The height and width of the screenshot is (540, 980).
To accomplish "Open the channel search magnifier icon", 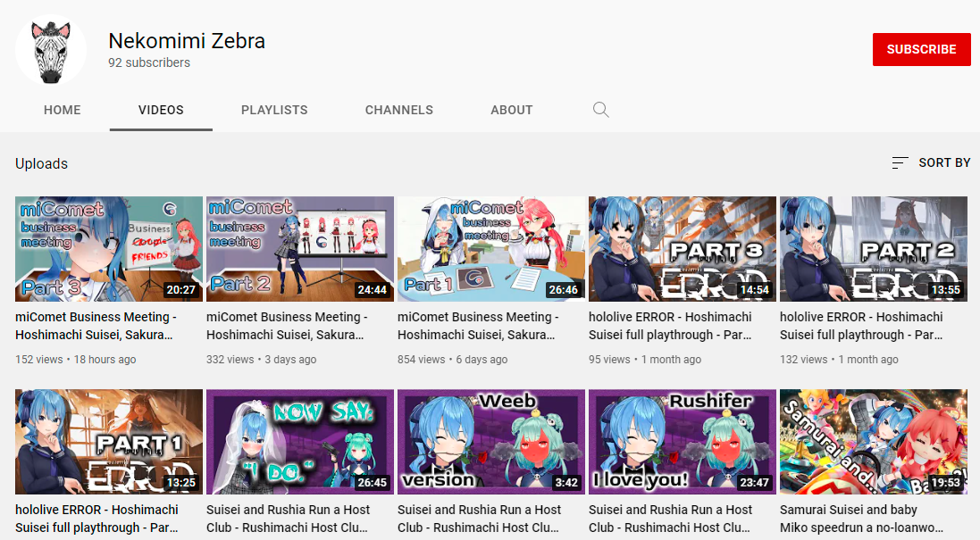I will (600, 110).
